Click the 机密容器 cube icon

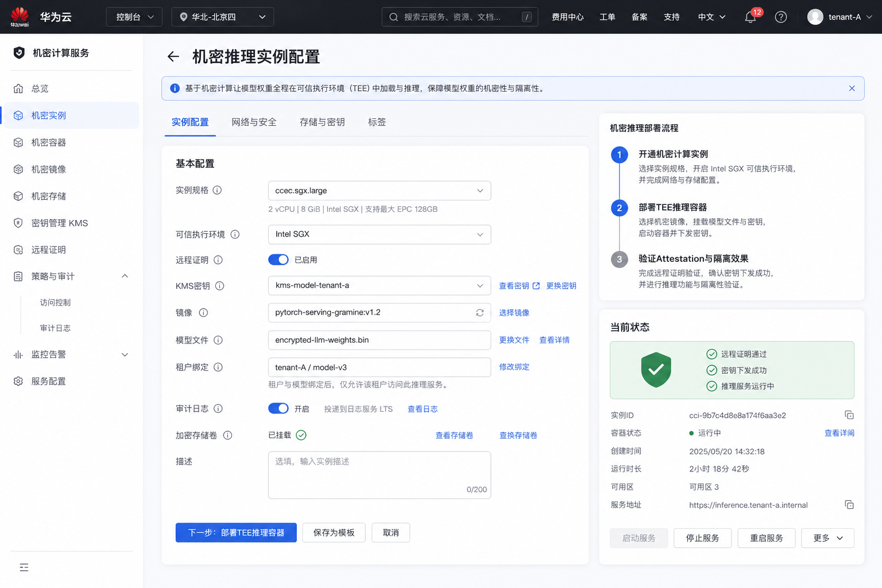point(18,142)
